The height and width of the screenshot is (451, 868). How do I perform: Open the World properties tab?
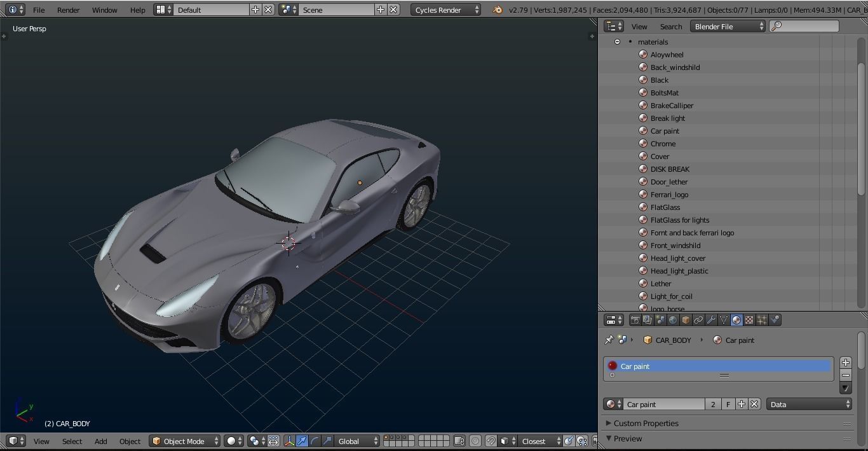673,320
